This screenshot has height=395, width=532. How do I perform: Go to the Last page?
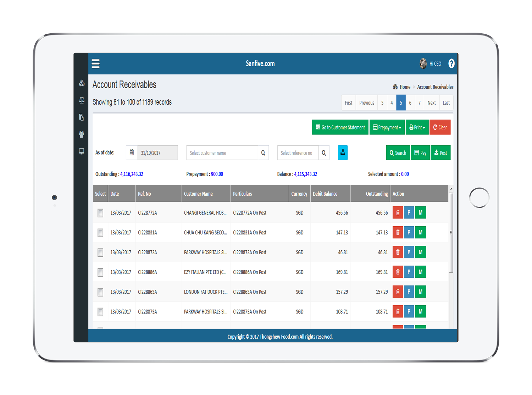(x=446, y=103)
